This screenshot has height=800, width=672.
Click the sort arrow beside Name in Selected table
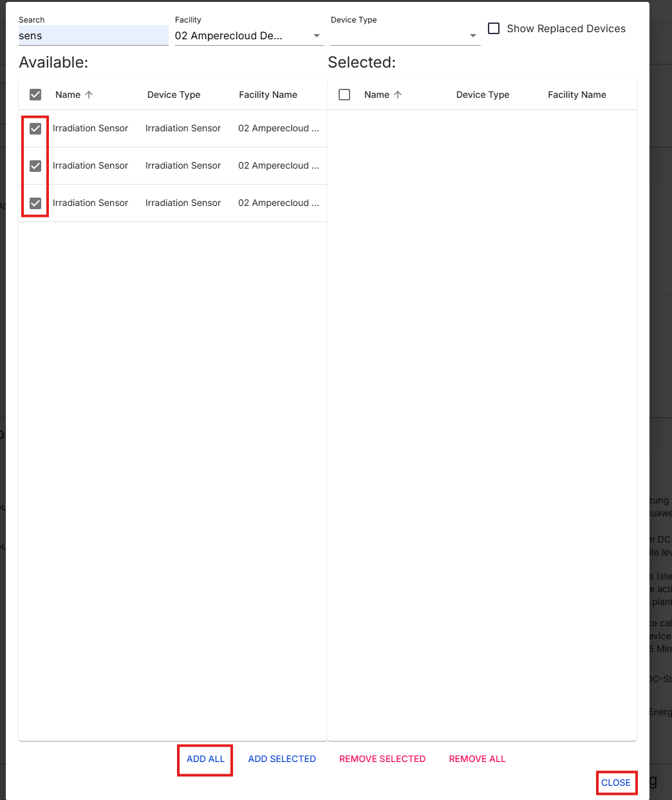(398, 95)
